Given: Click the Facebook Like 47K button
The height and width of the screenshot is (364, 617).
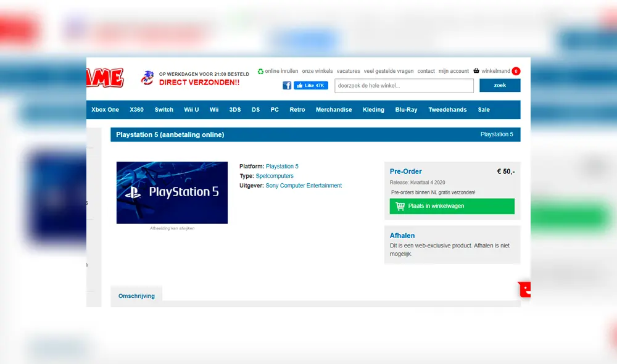Looking at the screenshot, I should 311,85.
